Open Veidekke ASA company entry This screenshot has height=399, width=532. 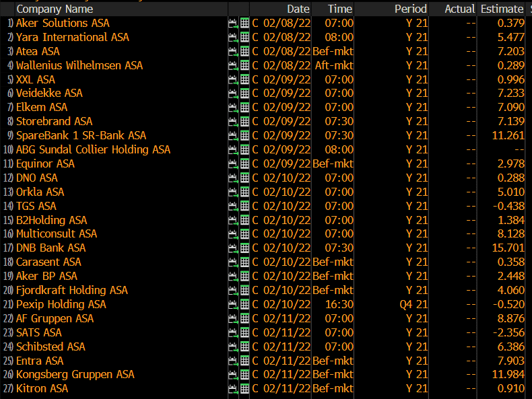pos(50,94)
